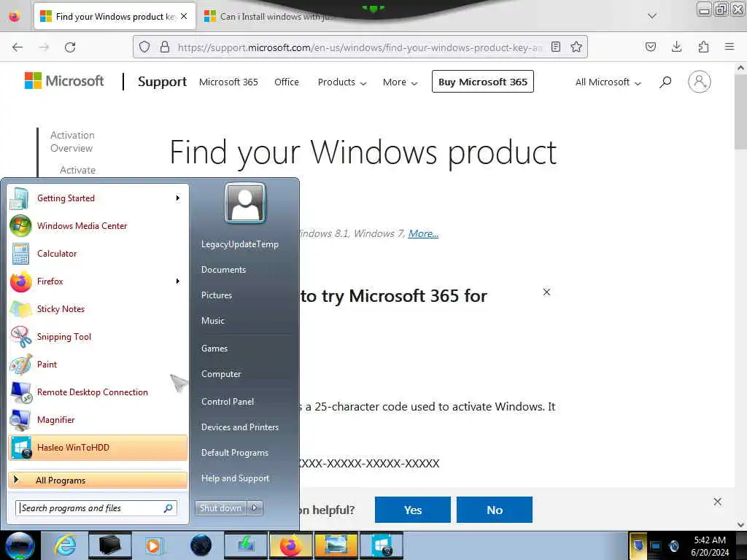Expand More dropdown in Microsoft nav
747x560 pixels.
[400, 82]
